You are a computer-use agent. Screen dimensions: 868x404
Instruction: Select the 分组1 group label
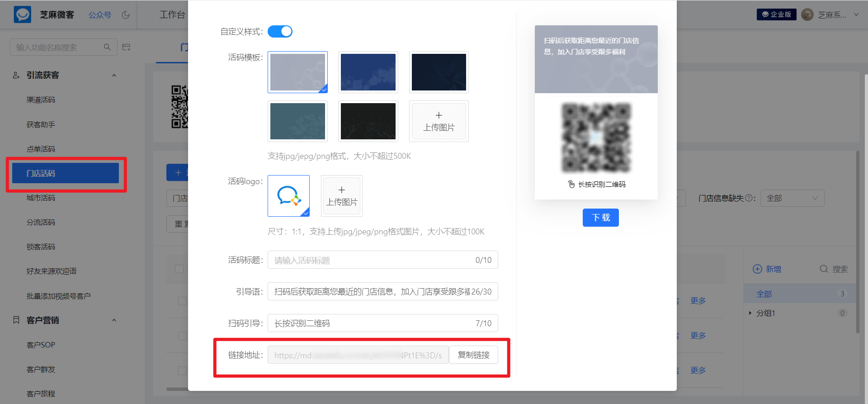[x=765, y=313]
